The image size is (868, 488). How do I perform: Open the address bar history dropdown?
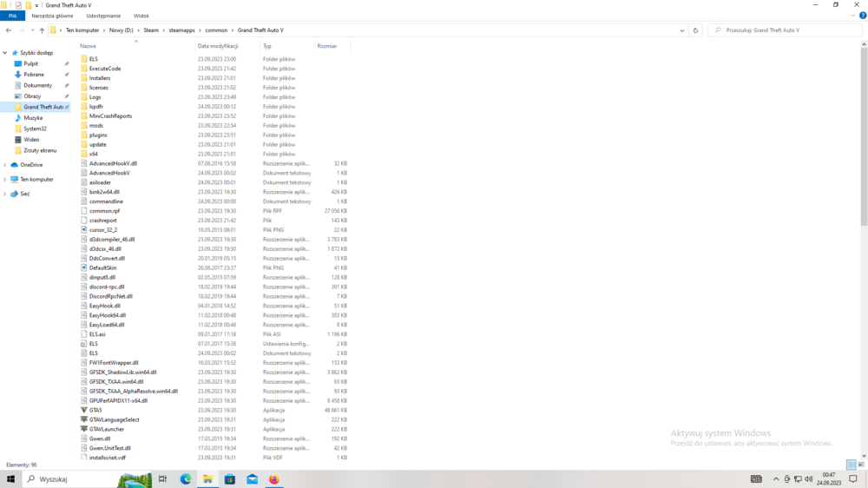pyautogui.click(x=682, y=30)
